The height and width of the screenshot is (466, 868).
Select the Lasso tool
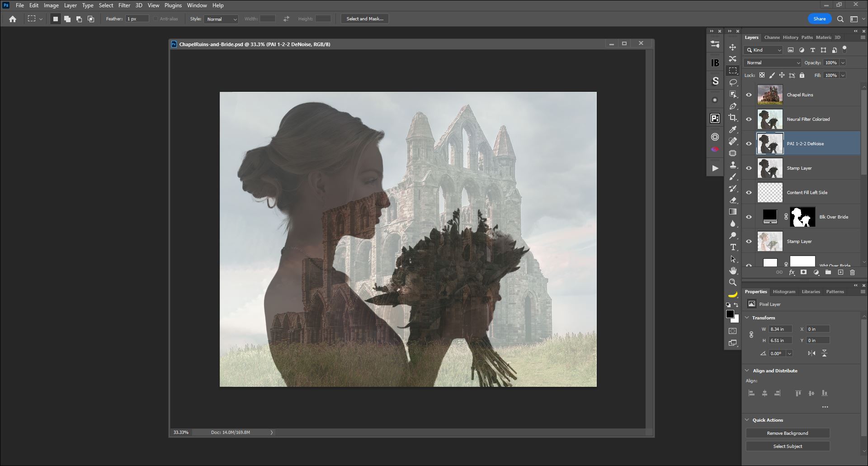pyautogui.click(x=733, y=82)
